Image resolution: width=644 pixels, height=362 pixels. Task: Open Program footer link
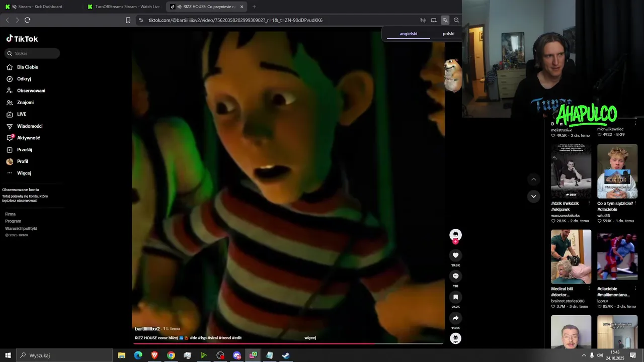click(13, 221)
